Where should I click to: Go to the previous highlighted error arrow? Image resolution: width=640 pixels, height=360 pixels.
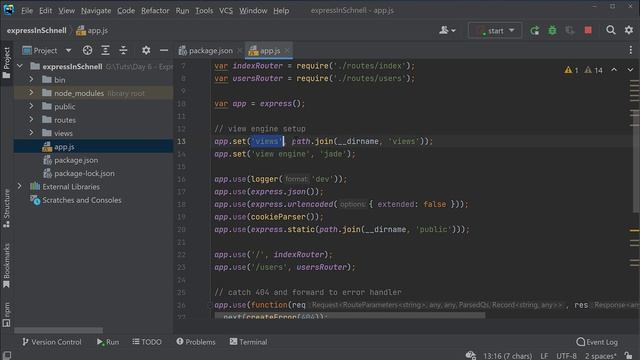coord(614,70)
